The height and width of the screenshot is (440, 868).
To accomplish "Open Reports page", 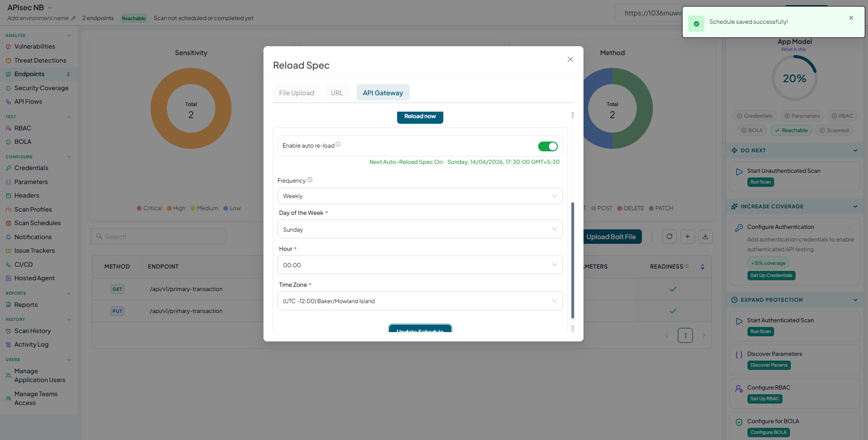I will click(26, 305).
